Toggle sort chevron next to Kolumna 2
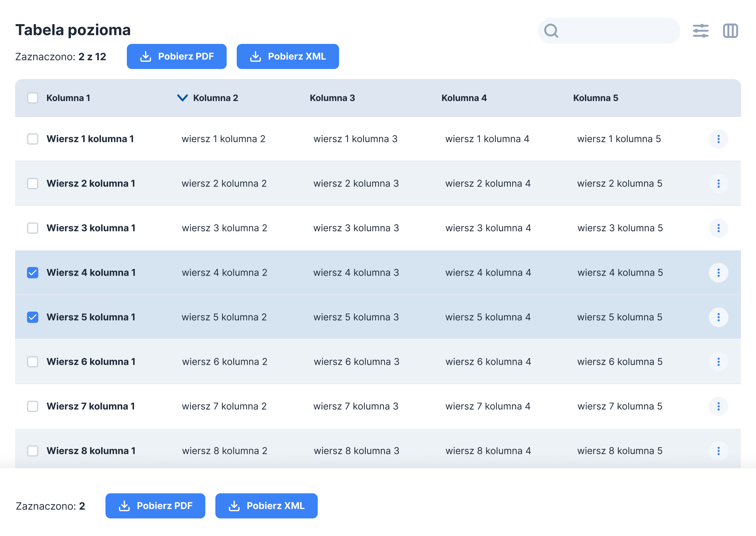Screen dimensions: 756x536 (182, 98)
